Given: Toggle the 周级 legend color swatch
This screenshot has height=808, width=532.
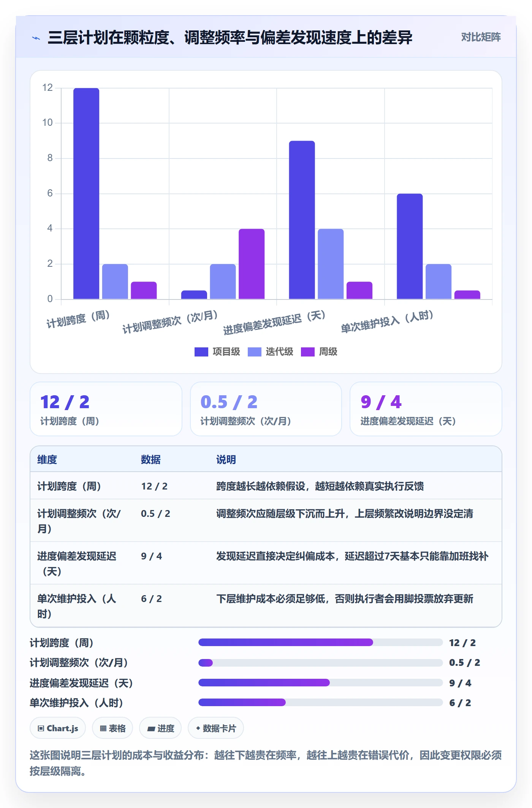Looking at the screenshot, I should click(307, 352).
